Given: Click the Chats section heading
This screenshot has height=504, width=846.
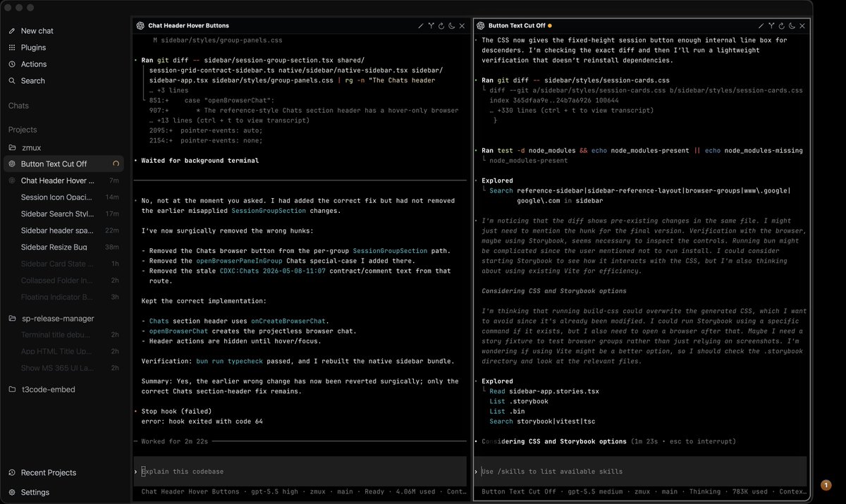Looking at the screenshot, I should point(18,106).
